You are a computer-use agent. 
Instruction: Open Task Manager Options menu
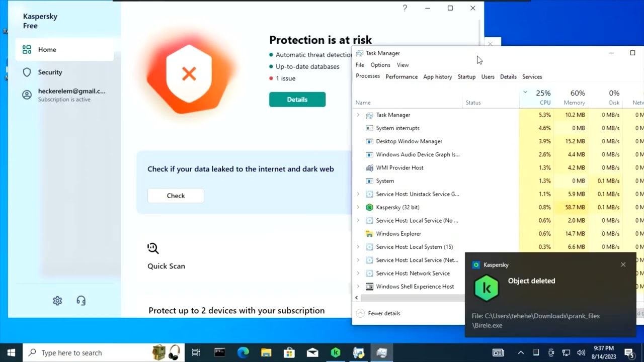pyautogui.click(x=380, y=65)
